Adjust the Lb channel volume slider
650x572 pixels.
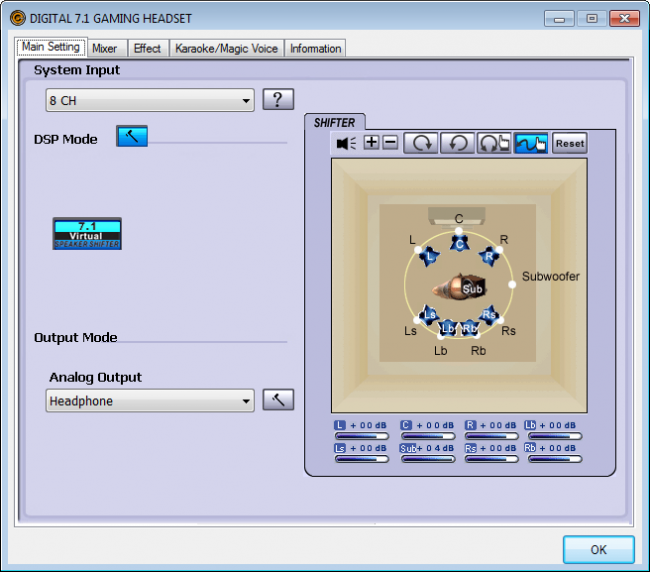(555, 436)
